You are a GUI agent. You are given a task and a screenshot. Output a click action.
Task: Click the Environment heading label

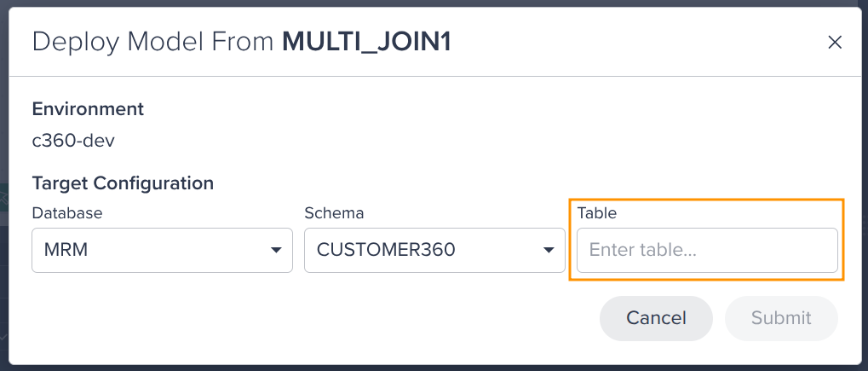coord(88,109)
